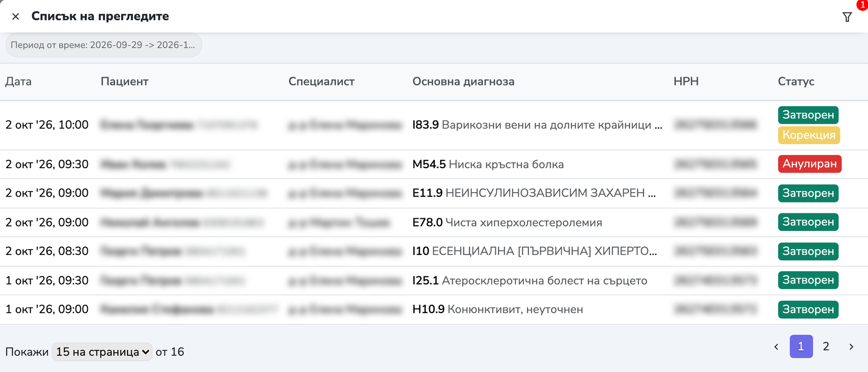Click 'Затворен' badge for I10 row
Viewport: 868px width, 372px height.
point(808,251)
